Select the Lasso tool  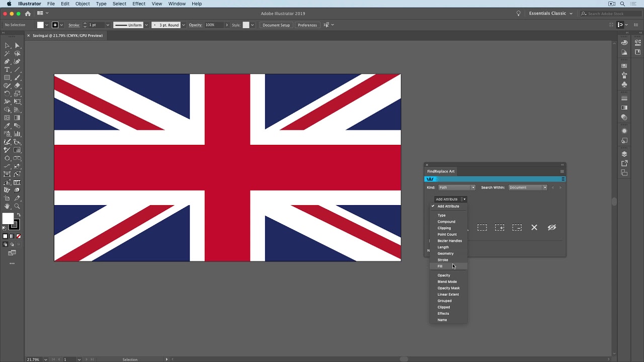tap(17, 53)
